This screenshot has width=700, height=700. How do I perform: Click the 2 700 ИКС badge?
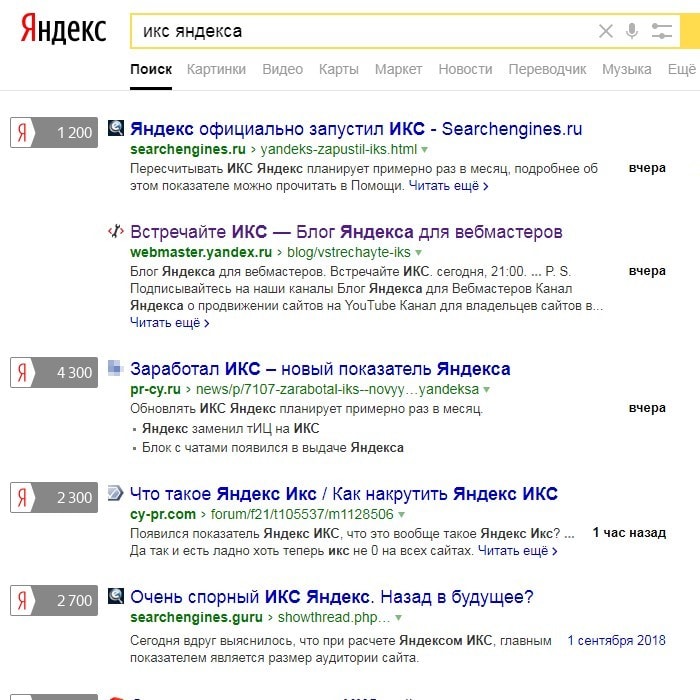[54, 600]
